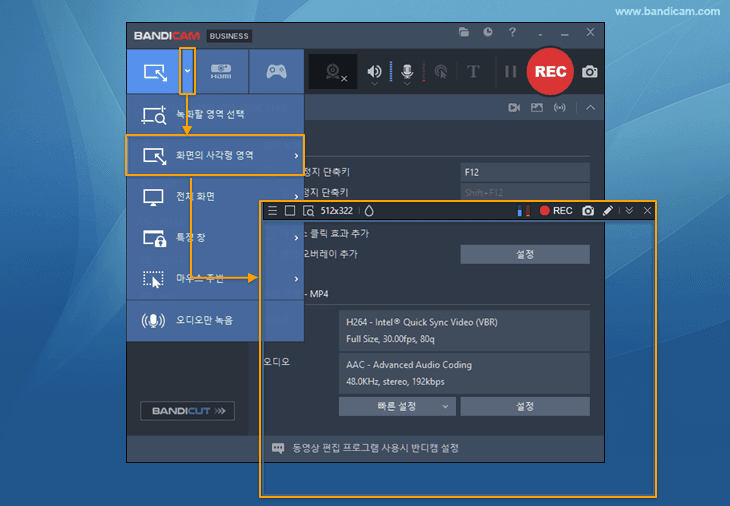Open scheduled recording clock icon
Image resolution: width=730 pixels, height=506 pixels.
487,32
